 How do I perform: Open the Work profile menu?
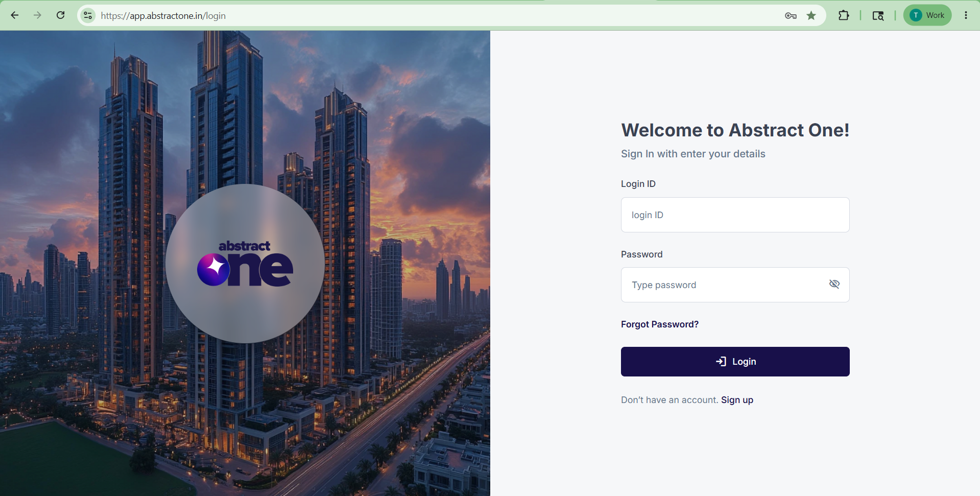[927, 15]
